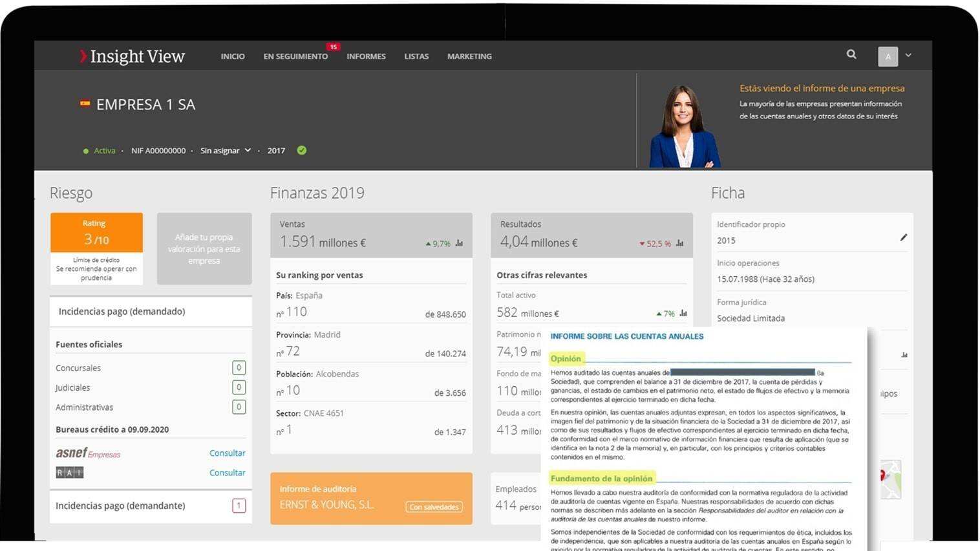Click the pencil edit icon for Identificador propio

pos(903,237)
